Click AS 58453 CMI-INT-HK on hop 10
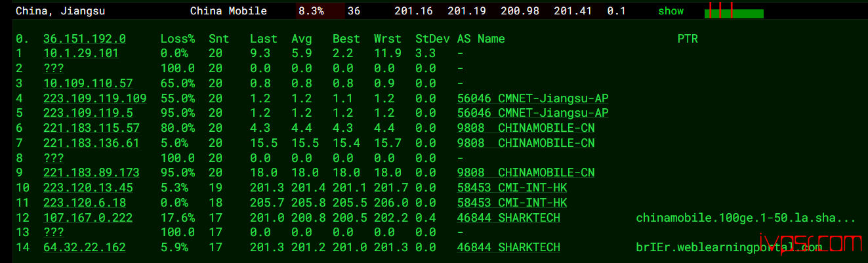The image size is (868, 263). point(512,188)
